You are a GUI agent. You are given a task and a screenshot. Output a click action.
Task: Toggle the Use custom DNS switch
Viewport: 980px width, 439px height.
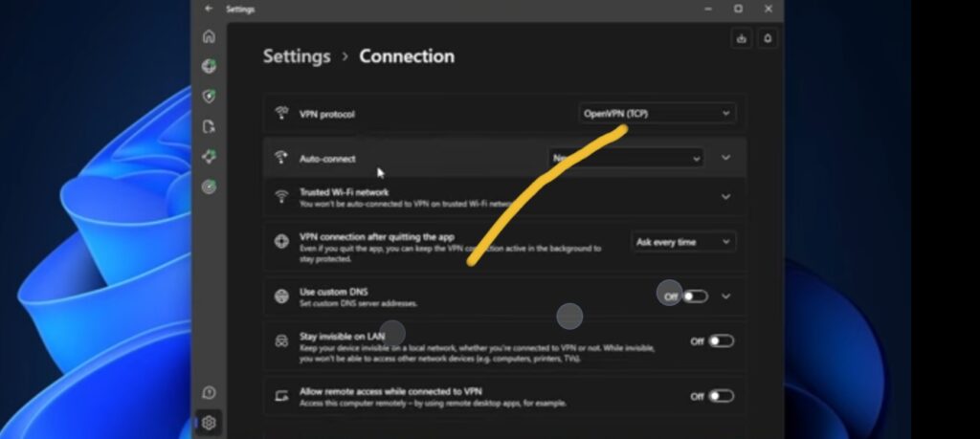coord(695,296)
